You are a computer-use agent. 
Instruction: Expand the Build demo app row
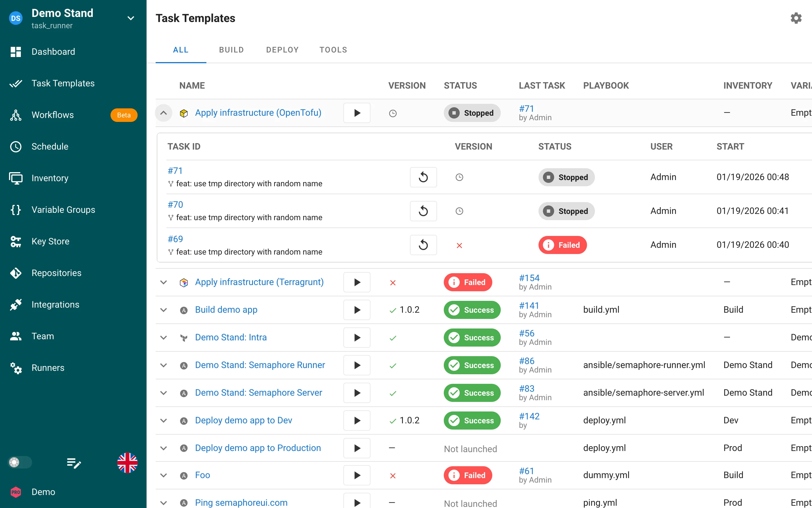click(164, 310)
